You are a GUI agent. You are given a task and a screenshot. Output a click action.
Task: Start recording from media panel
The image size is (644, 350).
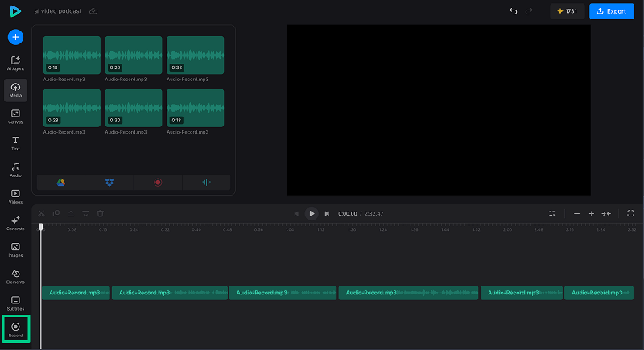[158, 182]
